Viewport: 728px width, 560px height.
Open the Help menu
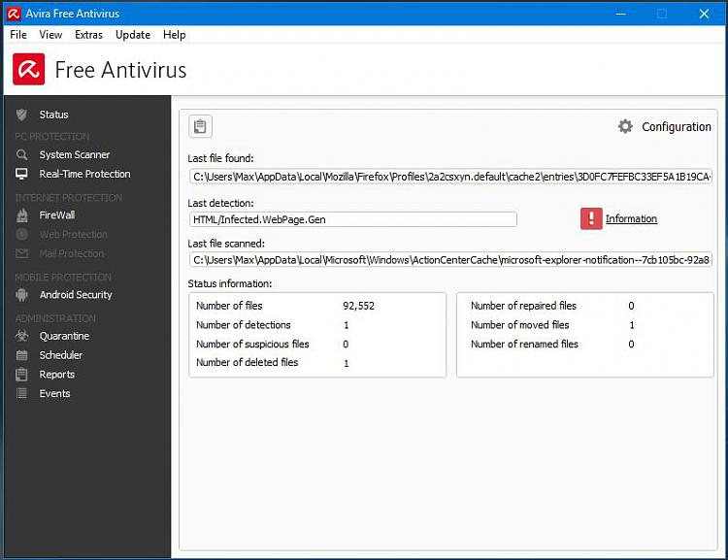coord(174,35)
